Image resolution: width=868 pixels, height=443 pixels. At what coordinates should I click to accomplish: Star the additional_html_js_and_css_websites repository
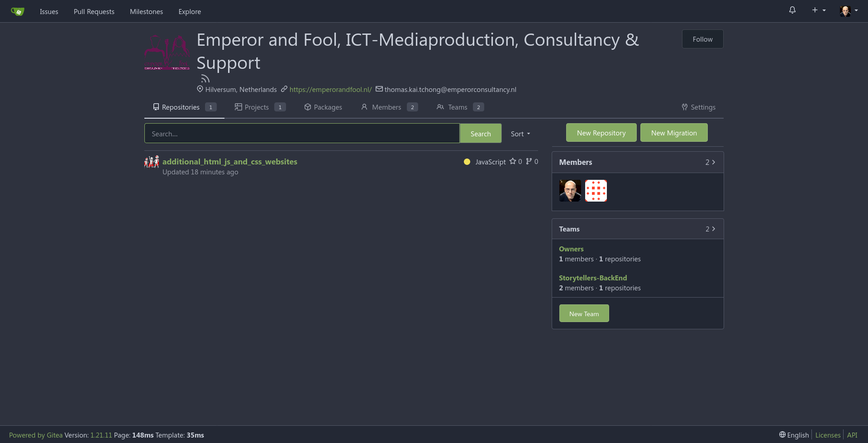(513, 161)
